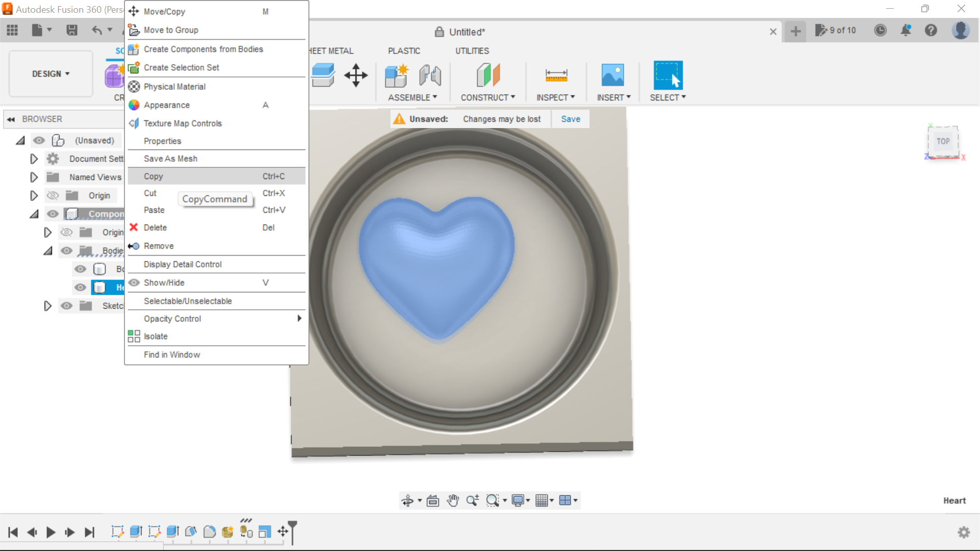Open the notifications bell icon
Image resolution: width=980 pixels, height=551 pixels.
906,31
